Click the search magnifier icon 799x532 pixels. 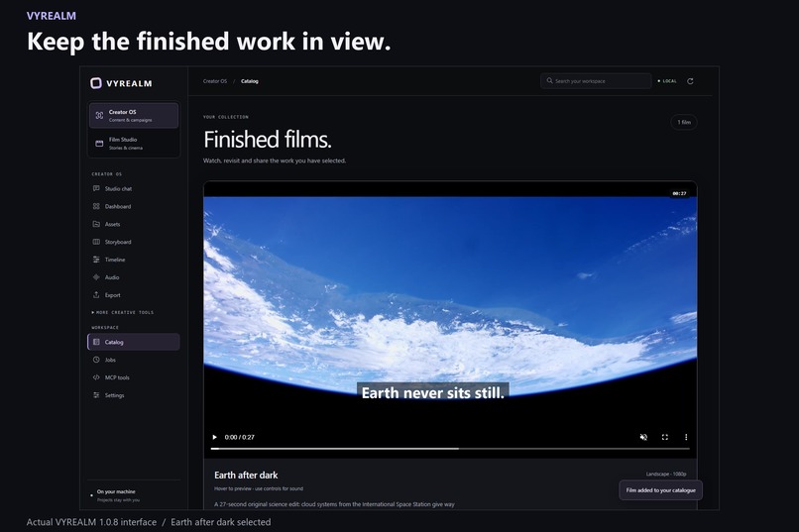549,81
